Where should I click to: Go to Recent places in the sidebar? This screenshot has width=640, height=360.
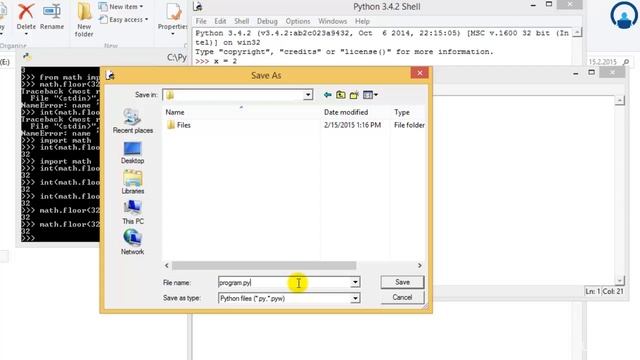point(133,121)
